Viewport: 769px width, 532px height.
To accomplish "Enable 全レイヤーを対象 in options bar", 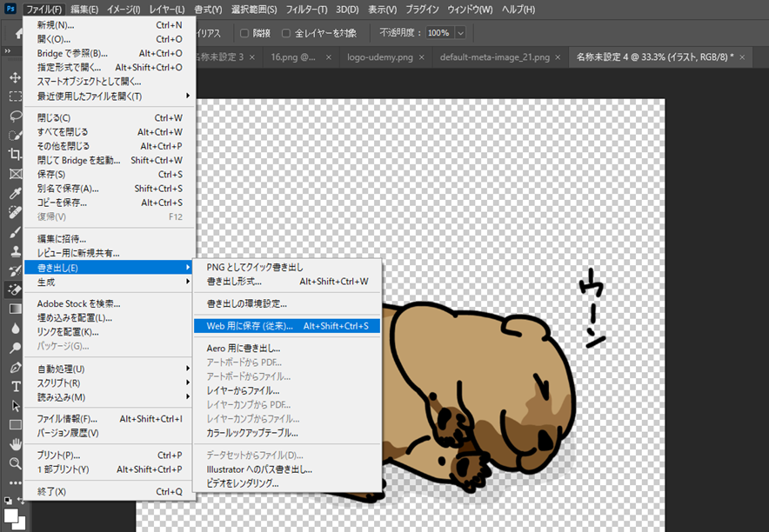I will click(286, 32).
